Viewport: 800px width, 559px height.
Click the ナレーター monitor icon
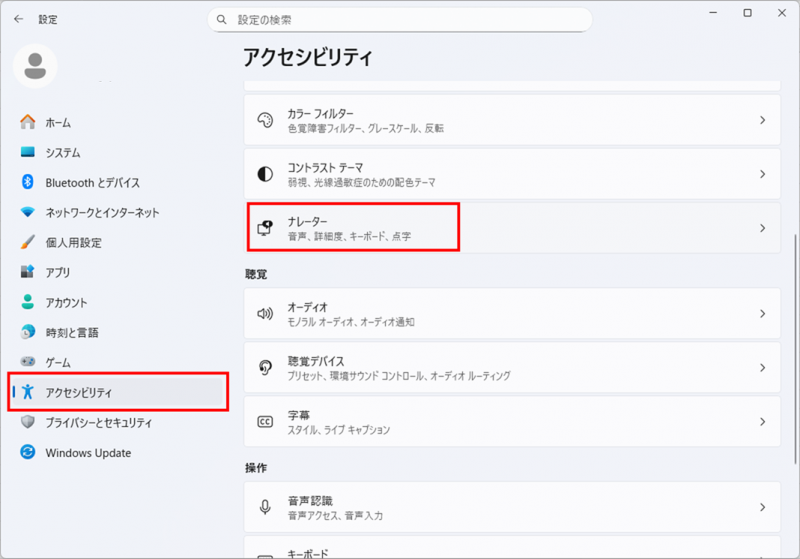click(x=265, y=228)
